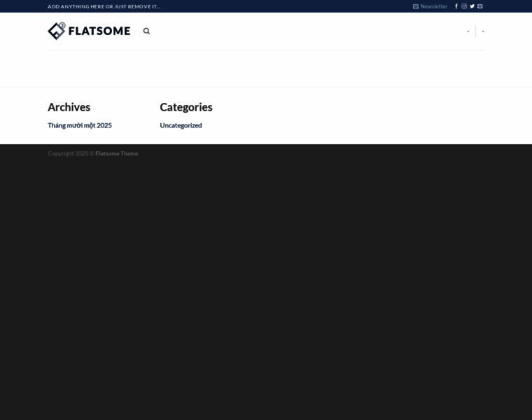
Task: Click the Categories heading
Action: (186, 107)
